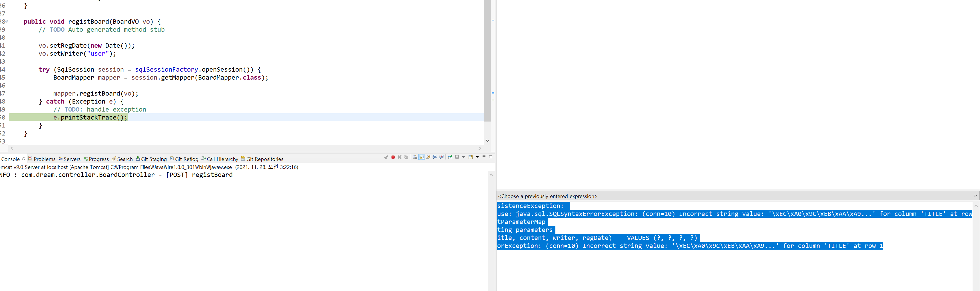
Task: Click the Remove Launch gray X icon
Action: click(399, 157)
